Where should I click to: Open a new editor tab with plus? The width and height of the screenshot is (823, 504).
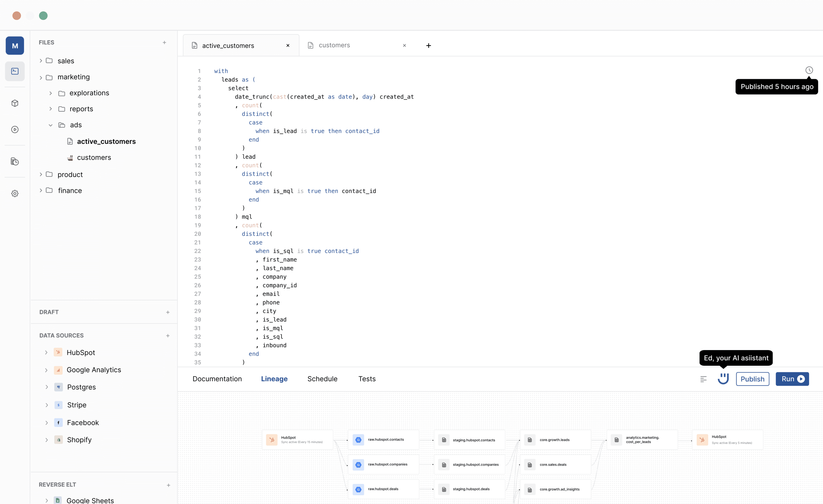(429, 45)
